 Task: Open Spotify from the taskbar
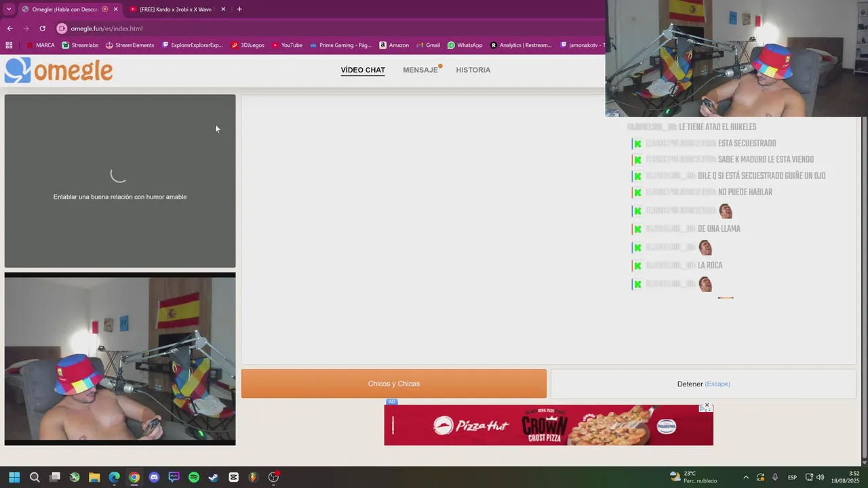coord(194,477)
